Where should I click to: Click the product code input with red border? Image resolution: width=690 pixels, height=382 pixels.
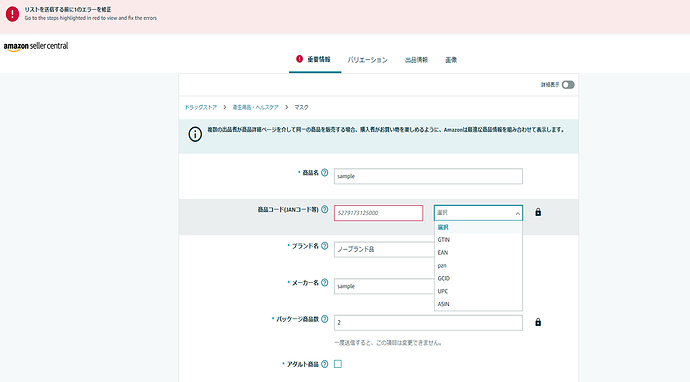(378, 213)
